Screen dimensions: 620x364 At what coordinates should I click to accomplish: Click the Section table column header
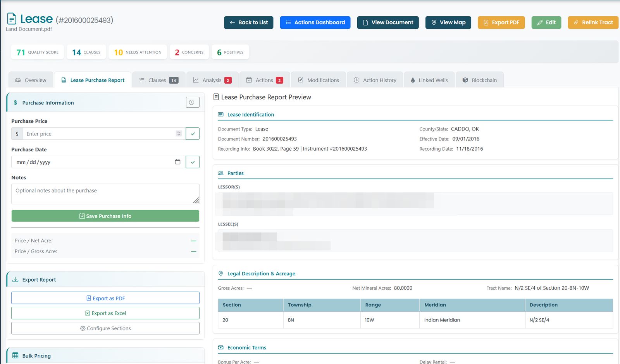click(250, 305)
